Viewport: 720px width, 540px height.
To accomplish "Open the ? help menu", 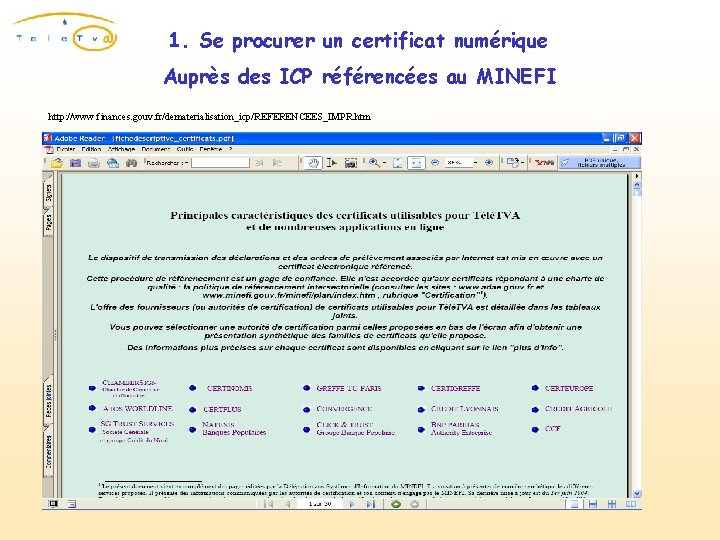I will pyautogui.click(x=231, y=149).
